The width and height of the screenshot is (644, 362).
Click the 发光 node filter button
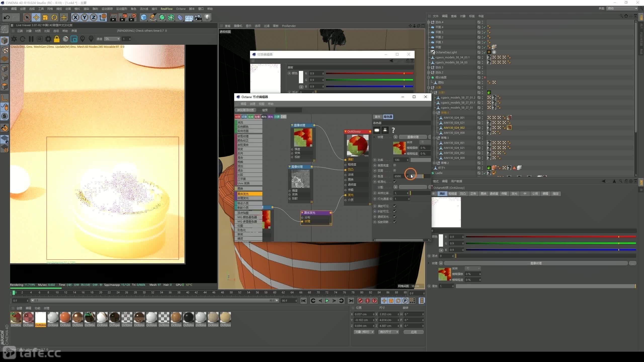(270, 117)
